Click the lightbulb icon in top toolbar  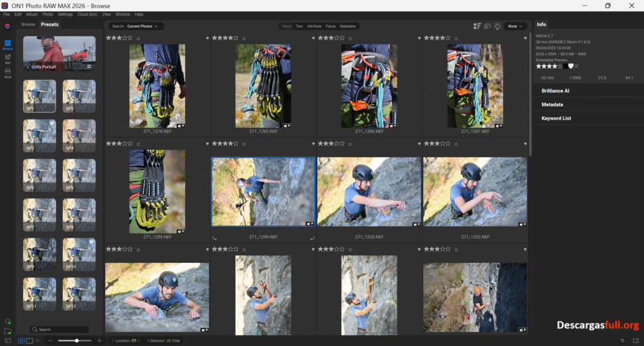(497, 26)
